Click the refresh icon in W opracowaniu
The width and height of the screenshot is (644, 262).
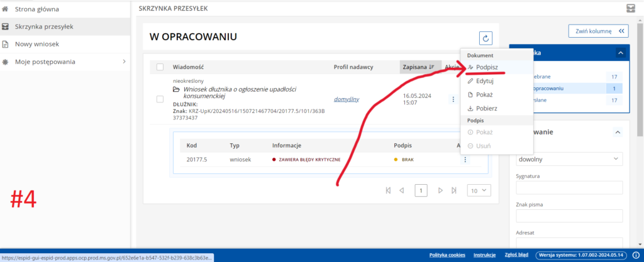click(x=485, y=38)
